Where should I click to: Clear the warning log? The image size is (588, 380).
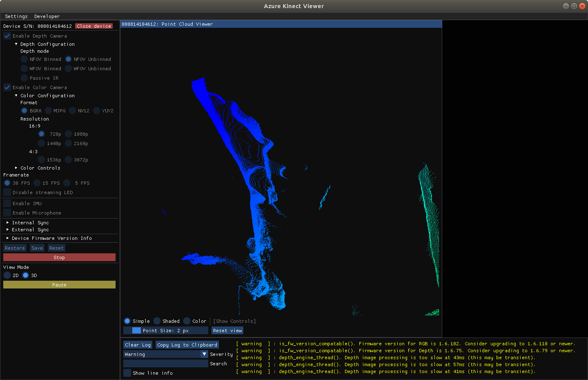(x=137, y=344)
